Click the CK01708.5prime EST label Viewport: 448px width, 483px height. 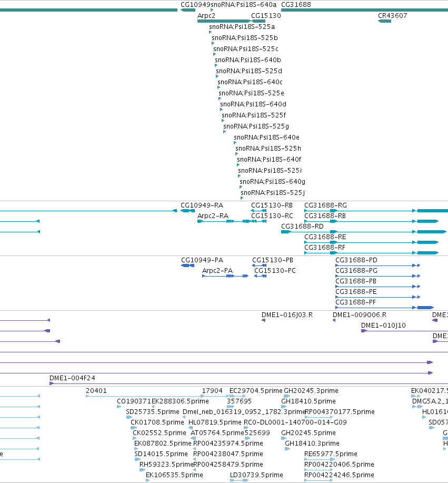pyautogui.click(x=157, y=422)
